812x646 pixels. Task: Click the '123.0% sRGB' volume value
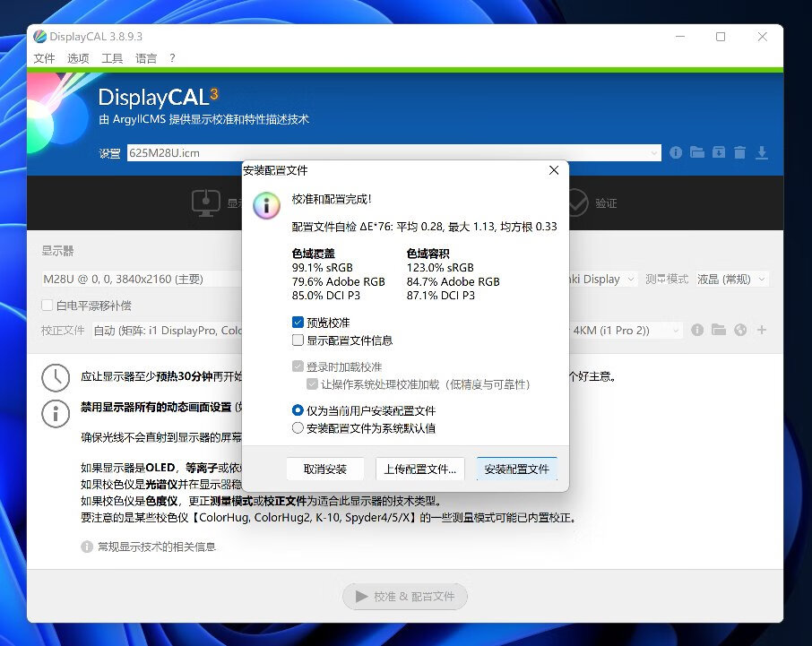[440, 268]
